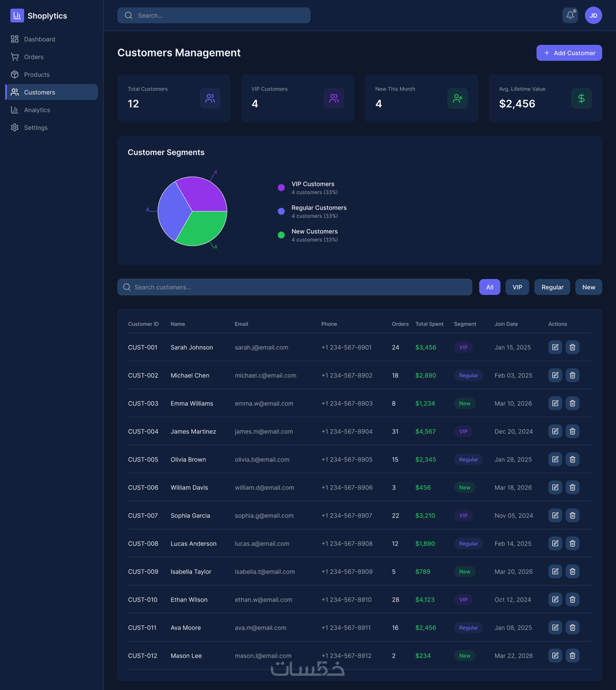The image size is (616, 690).
Task: Click the Join Date column header
Action: tap(506, 324)
